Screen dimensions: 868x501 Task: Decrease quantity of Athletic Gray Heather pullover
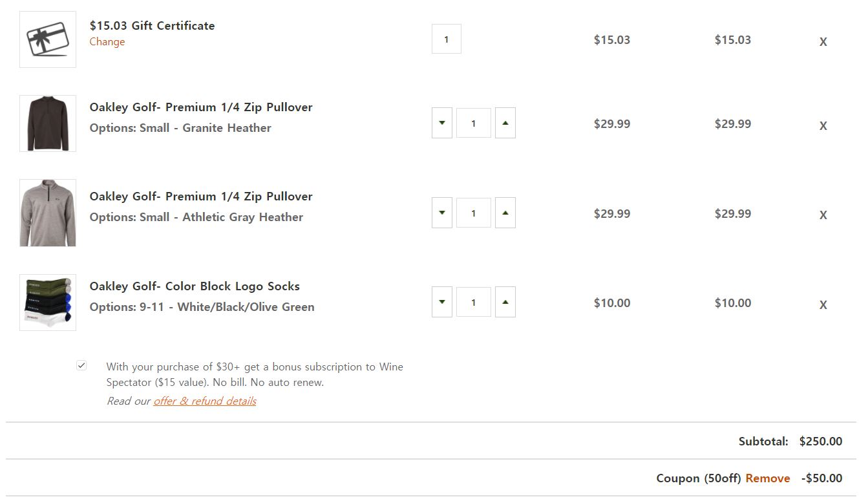pos(442,213)
